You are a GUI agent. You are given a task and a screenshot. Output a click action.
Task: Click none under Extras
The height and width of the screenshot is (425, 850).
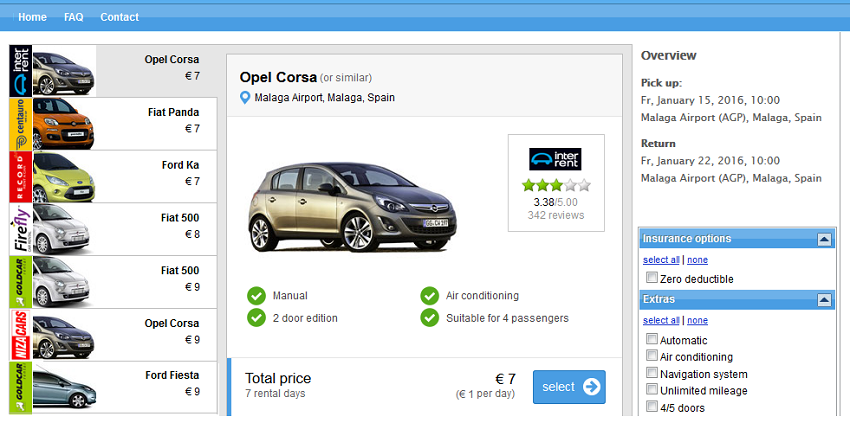pos(697,321)
